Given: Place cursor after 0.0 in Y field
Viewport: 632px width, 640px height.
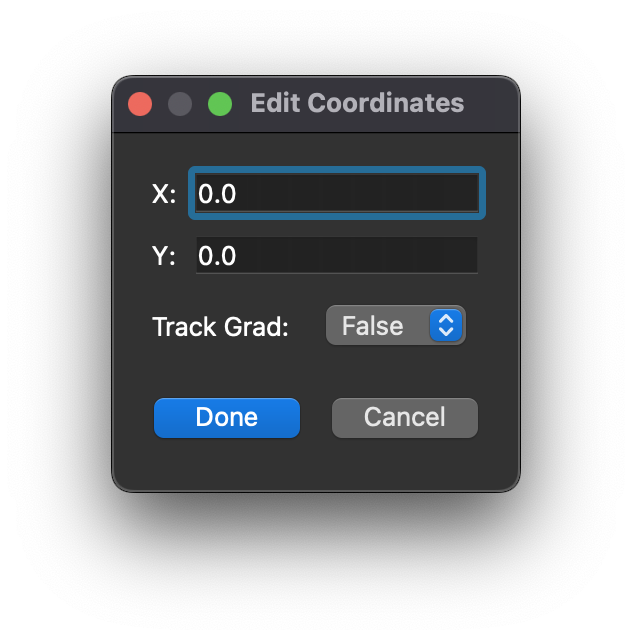Looking at the screenshot, I should pyautogui.click(x=238, y=256).
